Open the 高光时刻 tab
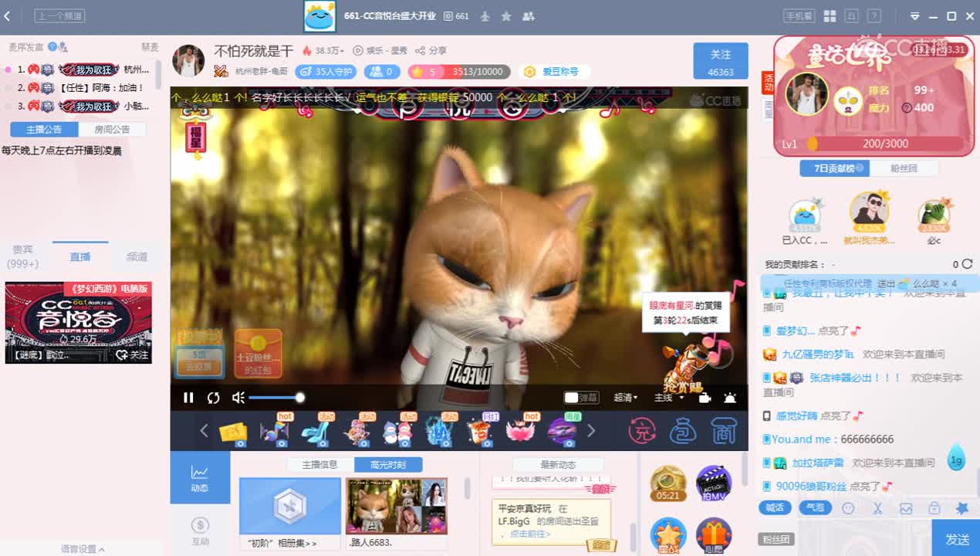This screenshot has width=980, height=556. (388, 465)
